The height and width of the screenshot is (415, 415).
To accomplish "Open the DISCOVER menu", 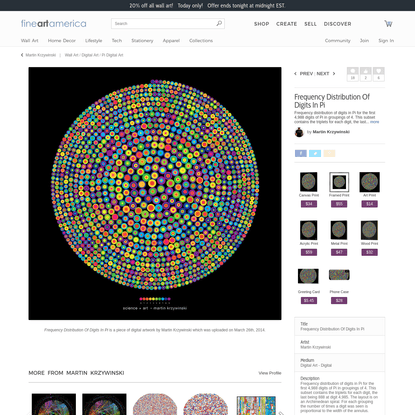I will pyautogui.click(x=338, y=24).
